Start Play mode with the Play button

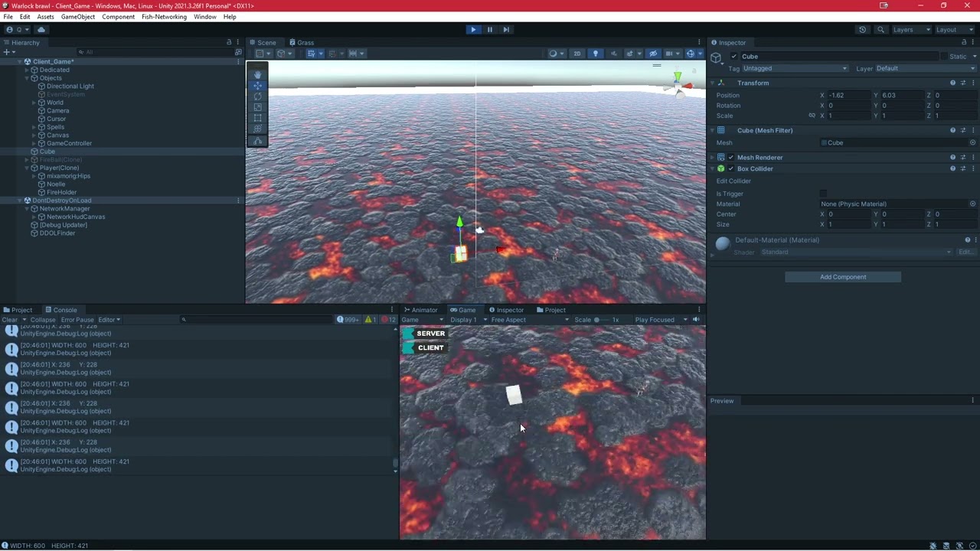coord(473,30)
